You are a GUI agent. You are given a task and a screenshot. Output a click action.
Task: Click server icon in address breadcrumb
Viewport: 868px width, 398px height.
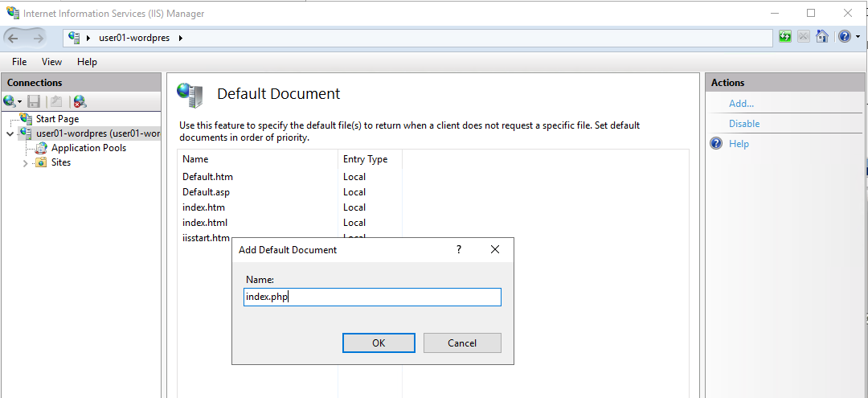pos(74,38)
